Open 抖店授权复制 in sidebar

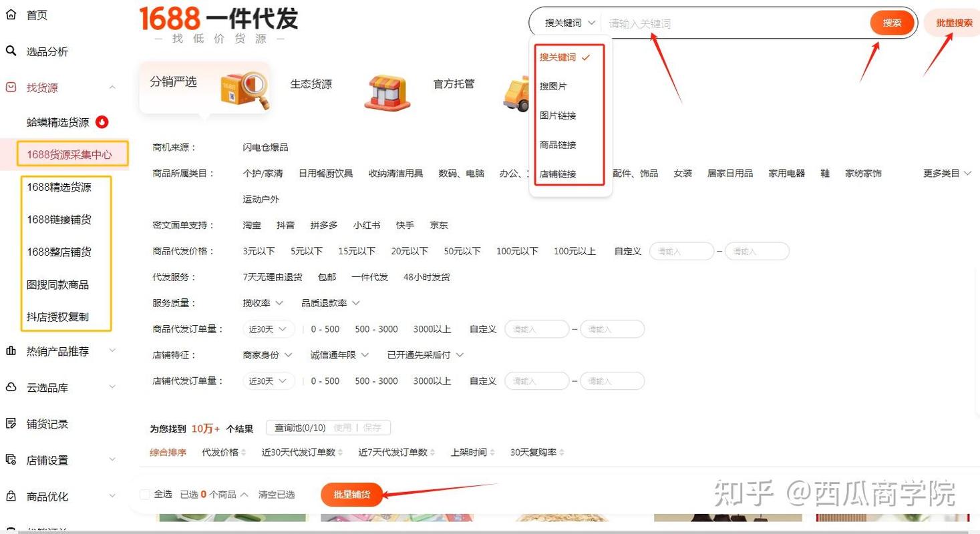pyautogui.click(x=57, y=317)
